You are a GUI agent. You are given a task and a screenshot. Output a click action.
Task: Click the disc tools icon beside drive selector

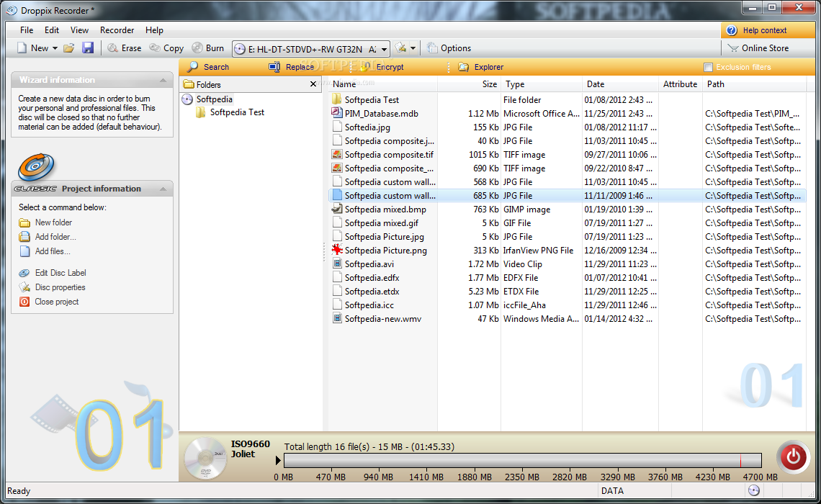401,48
